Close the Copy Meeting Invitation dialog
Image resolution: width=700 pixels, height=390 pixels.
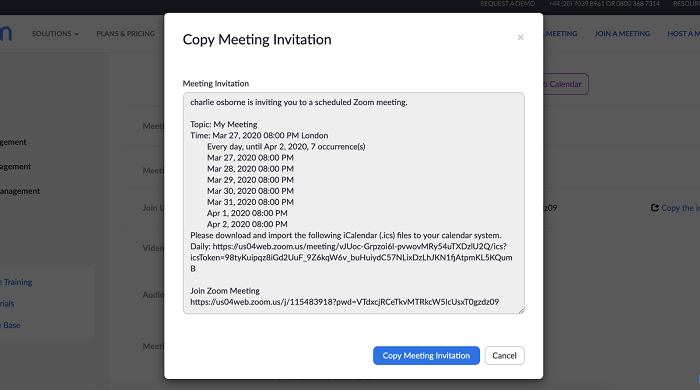point(520,37)
